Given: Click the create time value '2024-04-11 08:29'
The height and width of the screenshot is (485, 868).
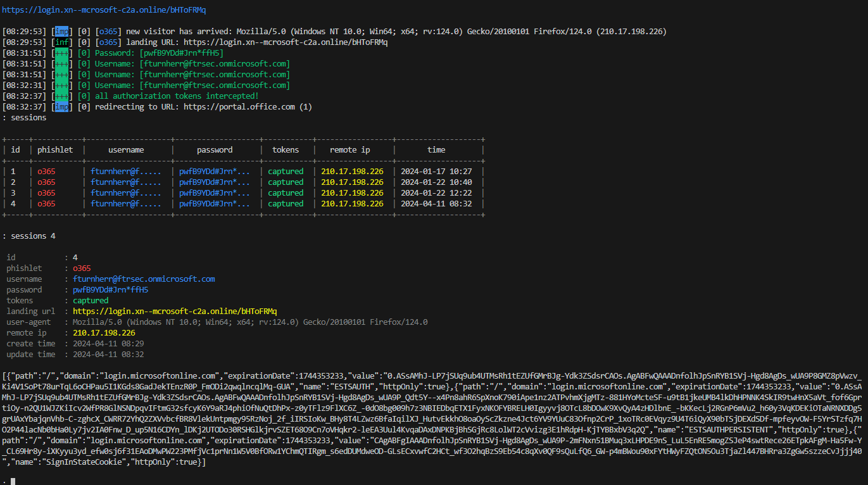Looking at the screenshot, I should (108, 344).
